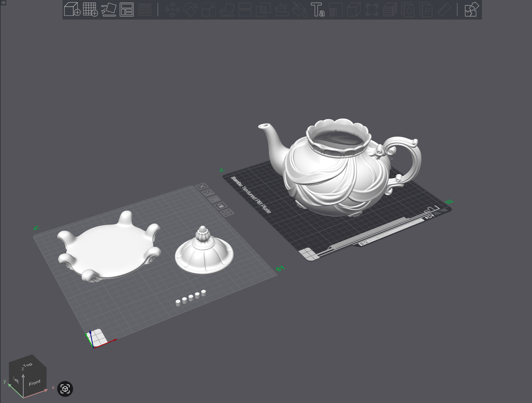Select the Cut tool
This screenshot has width=532, height=403.
(x=245, y=9)
